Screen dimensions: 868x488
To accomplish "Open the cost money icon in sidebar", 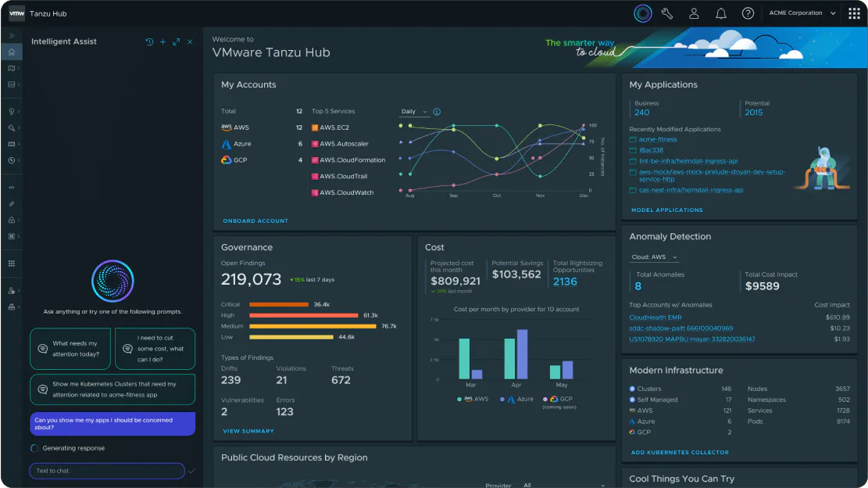I will pos(11,144).
